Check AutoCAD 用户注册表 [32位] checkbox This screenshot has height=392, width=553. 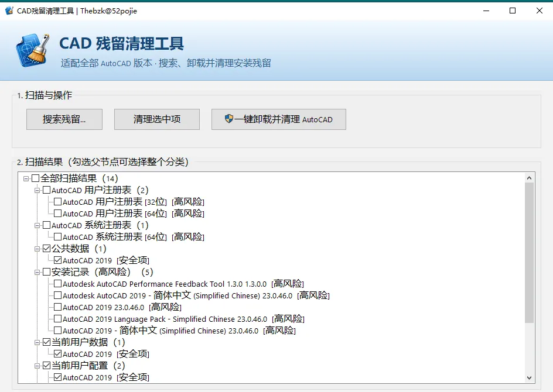58,202
